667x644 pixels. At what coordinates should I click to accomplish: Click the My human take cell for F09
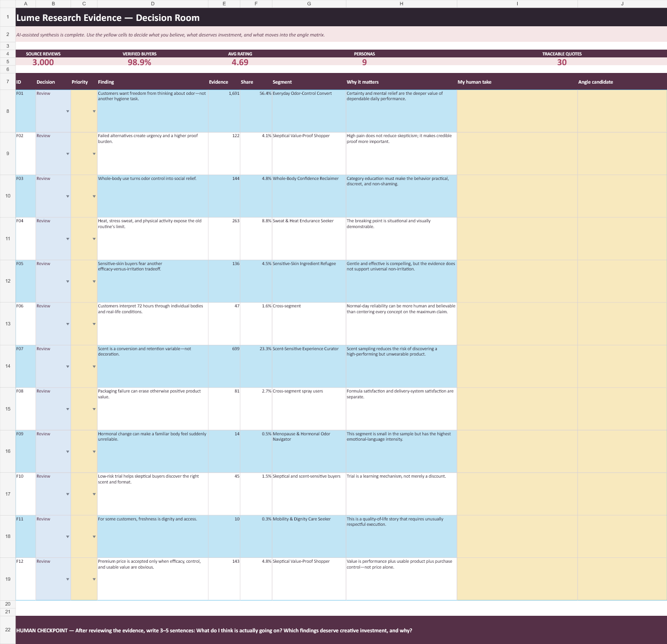coord(517,451)
